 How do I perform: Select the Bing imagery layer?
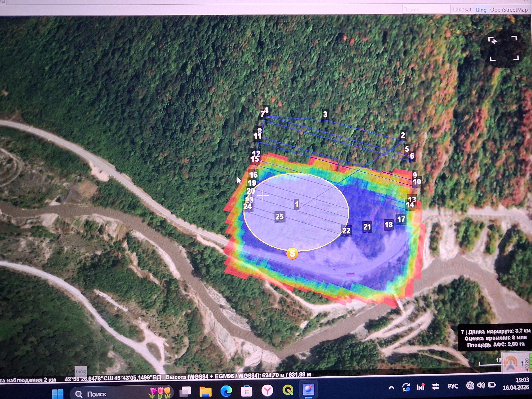point(481,10)
